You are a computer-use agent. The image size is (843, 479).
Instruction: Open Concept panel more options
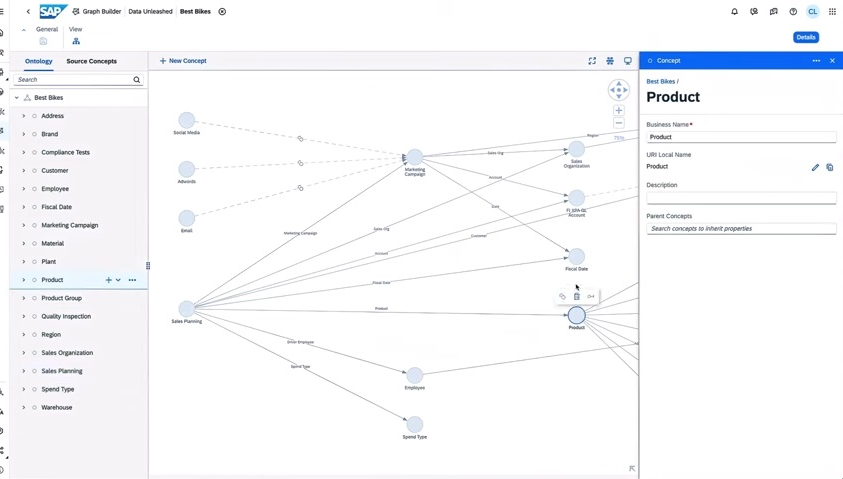816,61
